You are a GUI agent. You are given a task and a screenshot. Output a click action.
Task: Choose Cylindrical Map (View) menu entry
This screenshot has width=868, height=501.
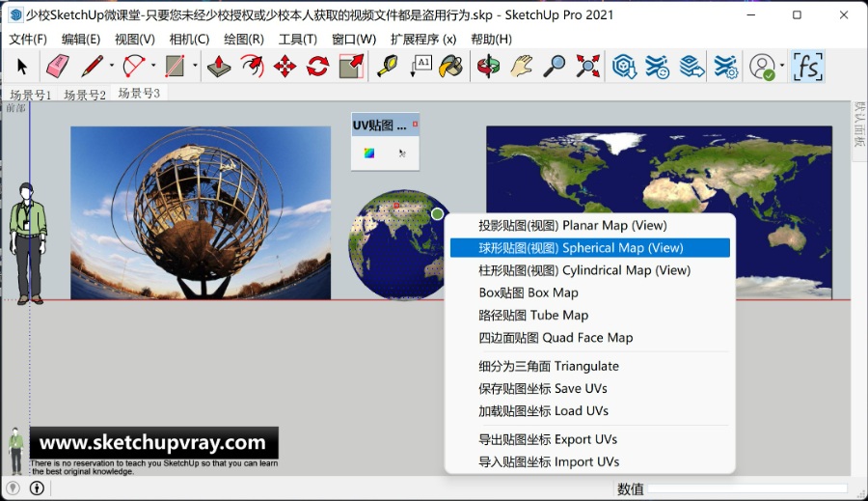click(590, 270)
